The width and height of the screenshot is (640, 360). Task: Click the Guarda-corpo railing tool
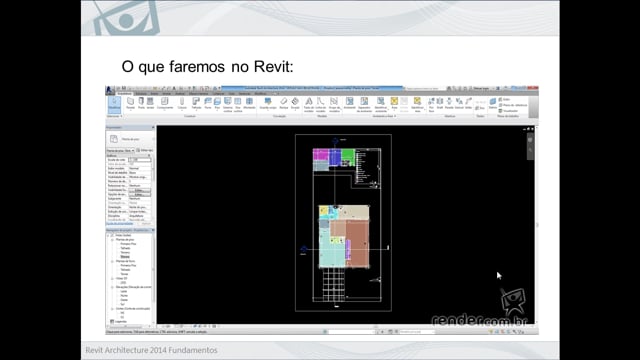[x=268, y=103]
